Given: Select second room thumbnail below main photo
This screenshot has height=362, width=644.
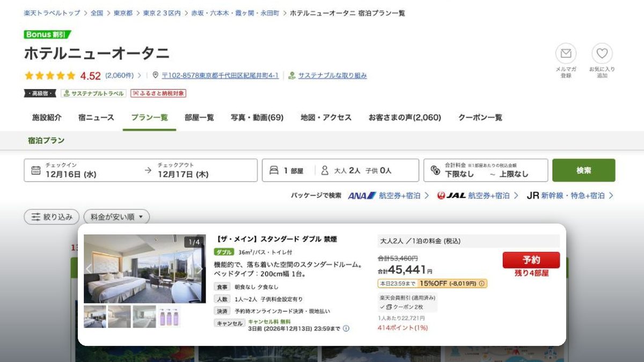Looking at the screenshot, I should coord(119,316).
